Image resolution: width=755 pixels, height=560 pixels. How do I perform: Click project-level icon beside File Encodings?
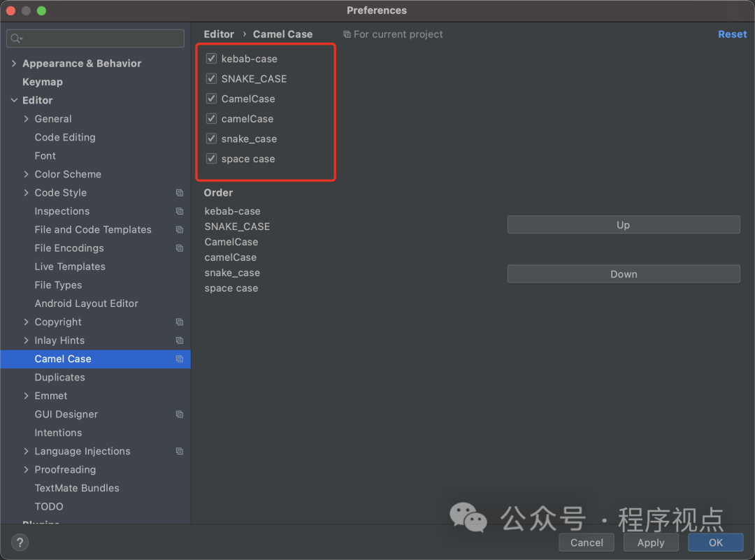pos(180,248)
